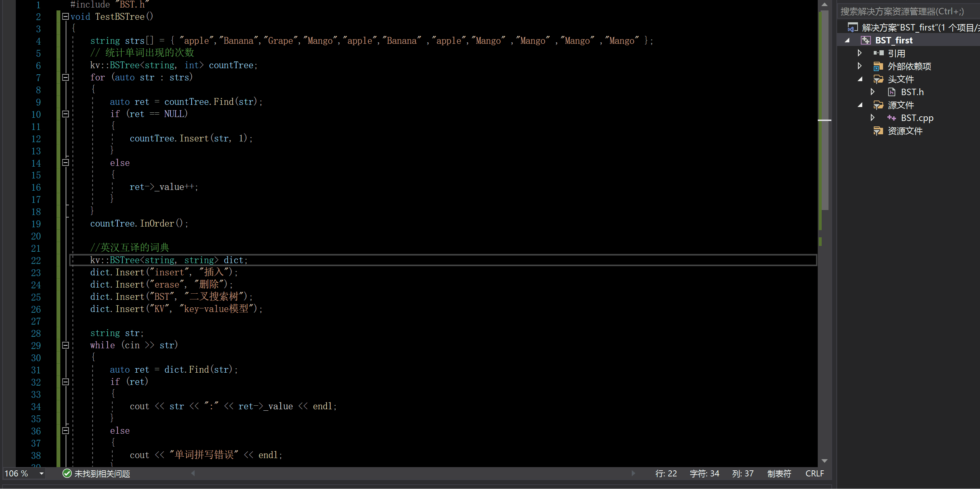Click the 'ret->_value++;' statement
This screenshot has width=980, height=489.
[164, 187]
